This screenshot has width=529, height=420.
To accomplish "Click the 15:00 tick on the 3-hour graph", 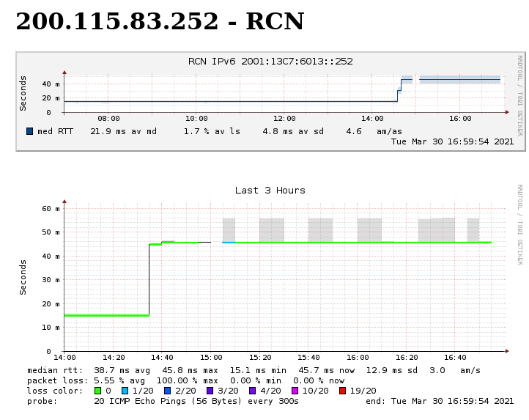I will 211,358.
